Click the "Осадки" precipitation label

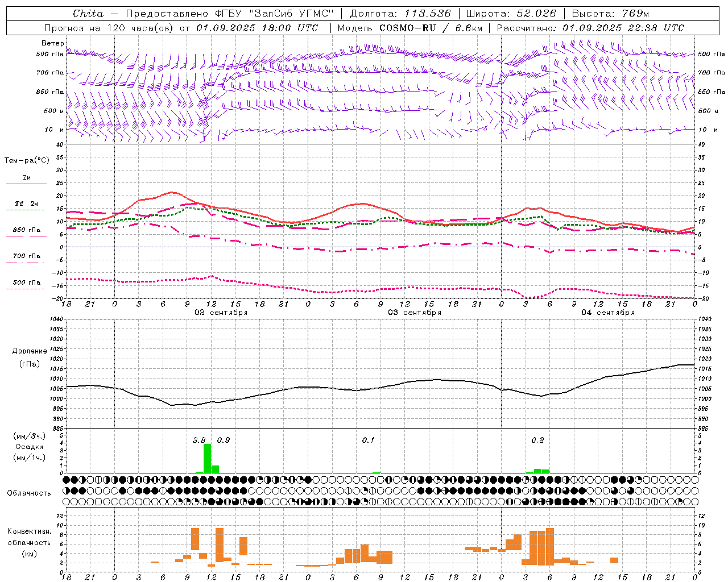(30, 447)
